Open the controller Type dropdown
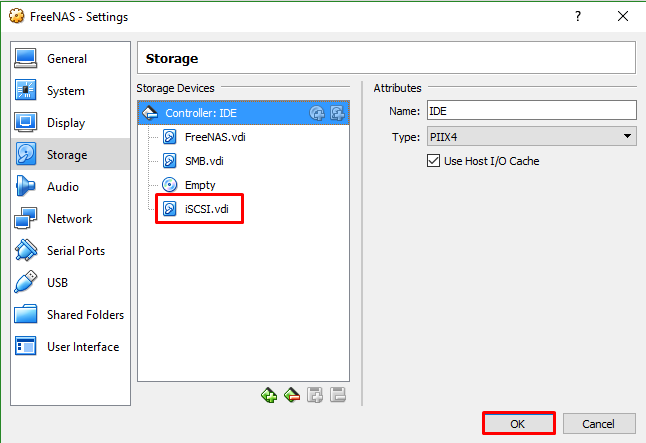This screenshot has height=443, width=646. [531, 136]
